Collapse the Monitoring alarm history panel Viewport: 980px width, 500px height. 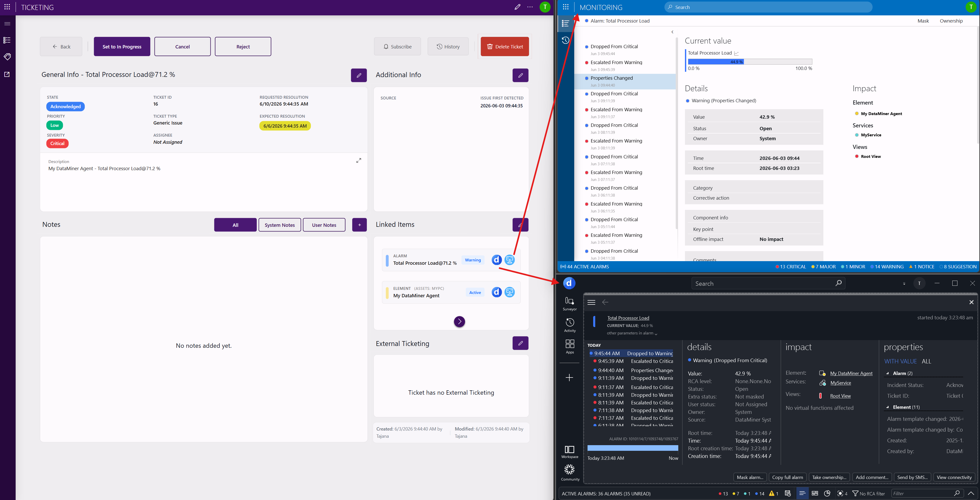point(672,32)
